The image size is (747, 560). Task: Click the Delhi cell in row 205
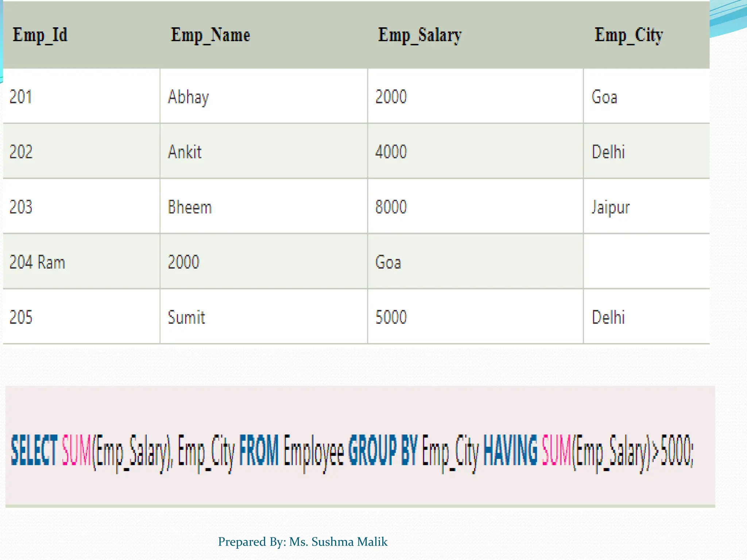[608, 317]
